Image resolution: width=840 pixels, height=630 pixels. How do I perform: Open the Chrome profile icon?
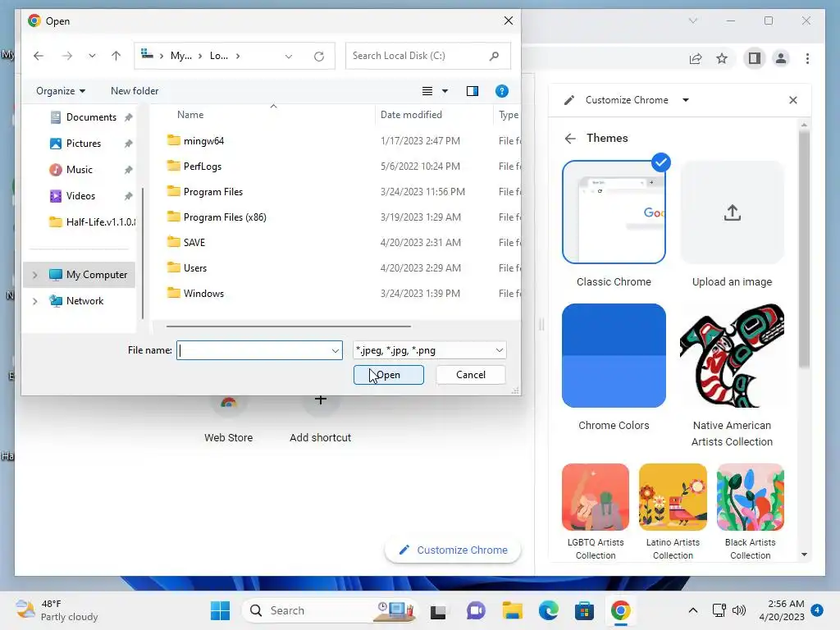coord(781,58)
